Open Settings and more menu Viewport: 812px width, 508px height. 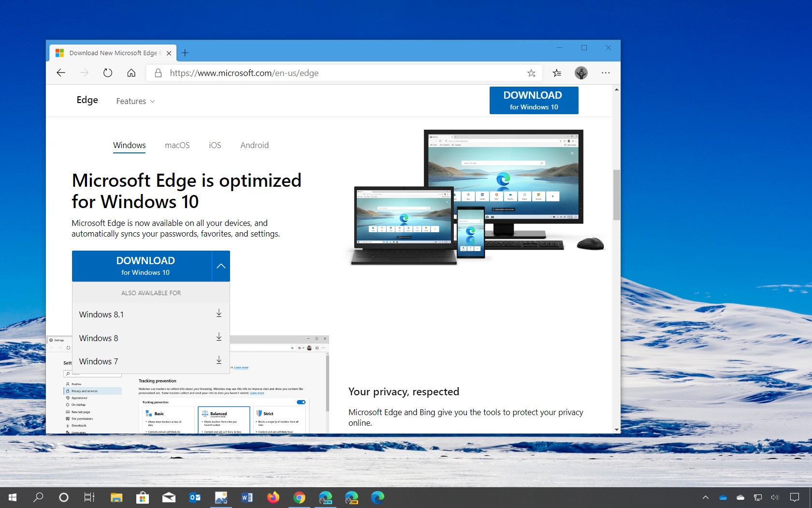click(605, 73)
